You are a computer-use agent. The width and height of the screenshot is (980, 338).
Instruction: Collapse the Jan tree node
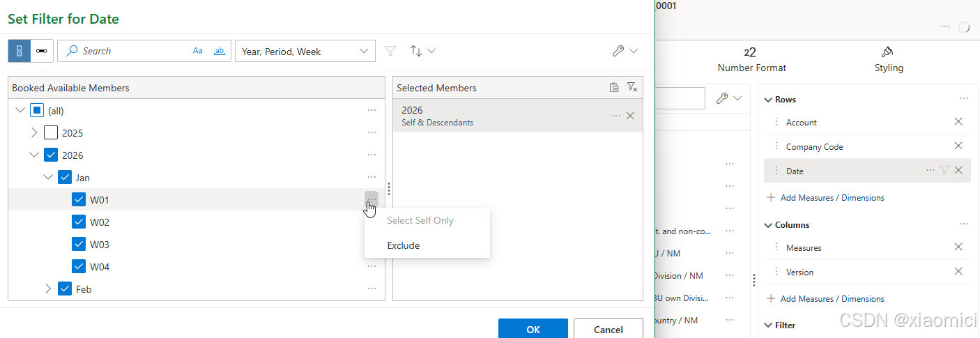(48, 177)
